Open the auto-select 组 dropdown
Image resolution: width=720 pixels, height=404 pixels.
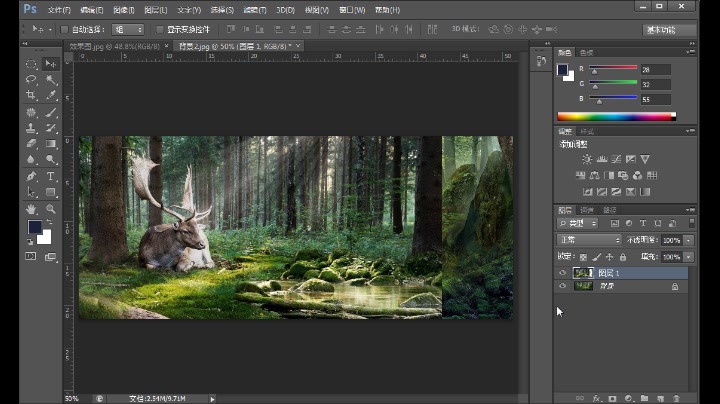[x=127, y=30]
